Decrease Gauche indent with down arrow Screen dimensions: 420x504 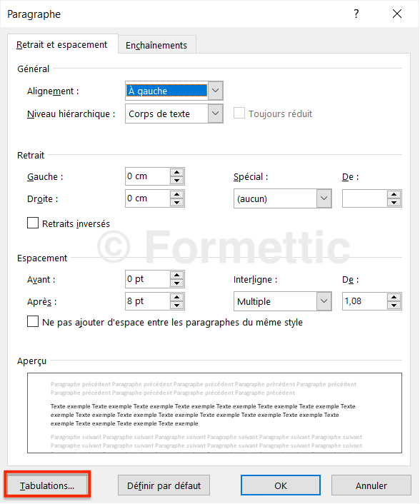[176, 181]
